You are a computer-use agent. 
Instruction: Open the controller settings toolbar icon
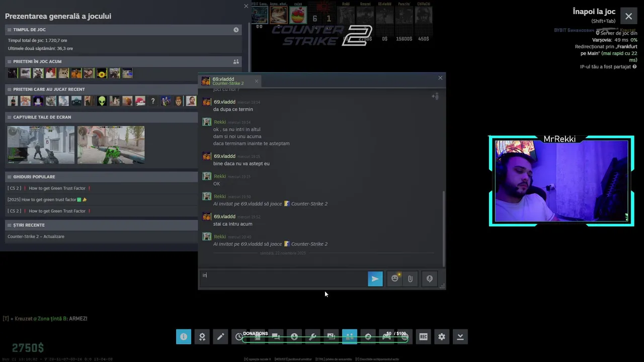[386, 337]
